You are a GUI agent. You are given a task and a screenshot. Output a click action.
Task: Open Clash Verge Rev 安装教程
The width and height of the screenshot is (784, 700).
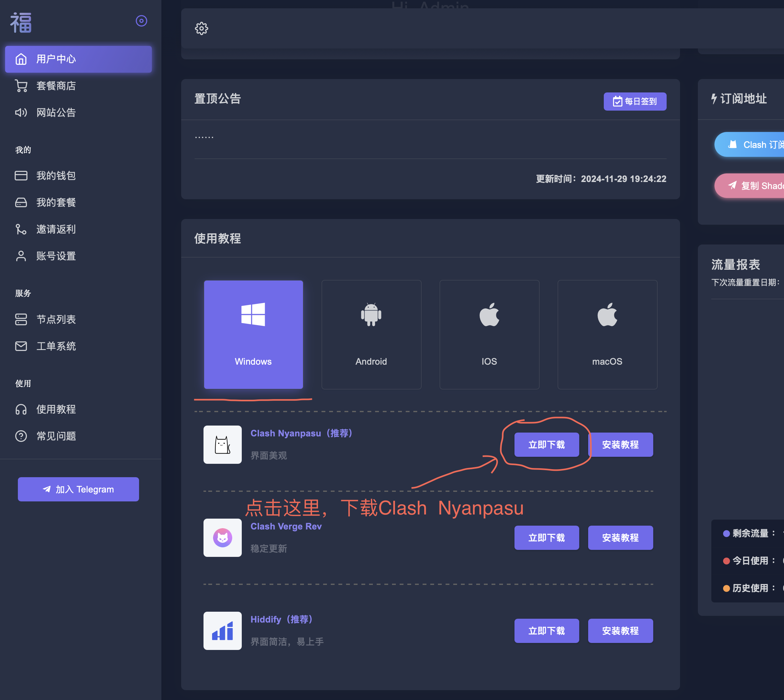[620, 538]
